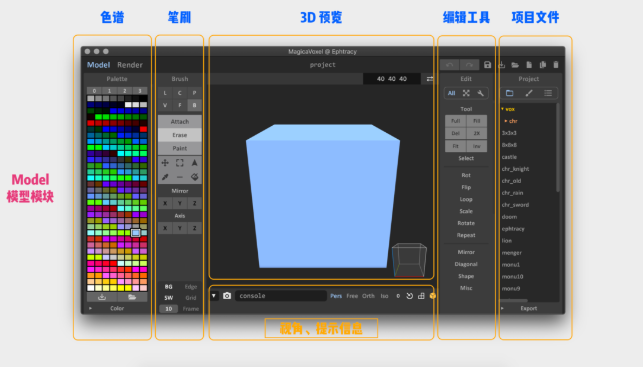
Task: Select the move tool icon in Brush panel
Action: click(x=165, y=163)
